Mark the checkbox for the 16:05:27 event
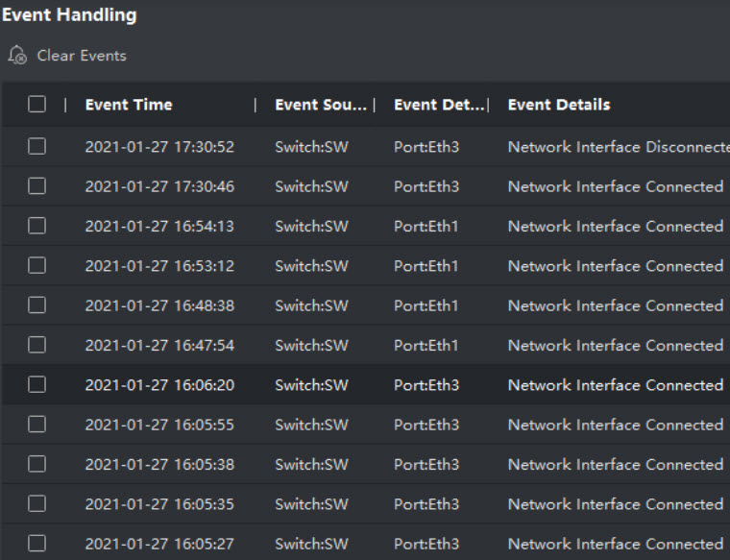 coord(36,544)
